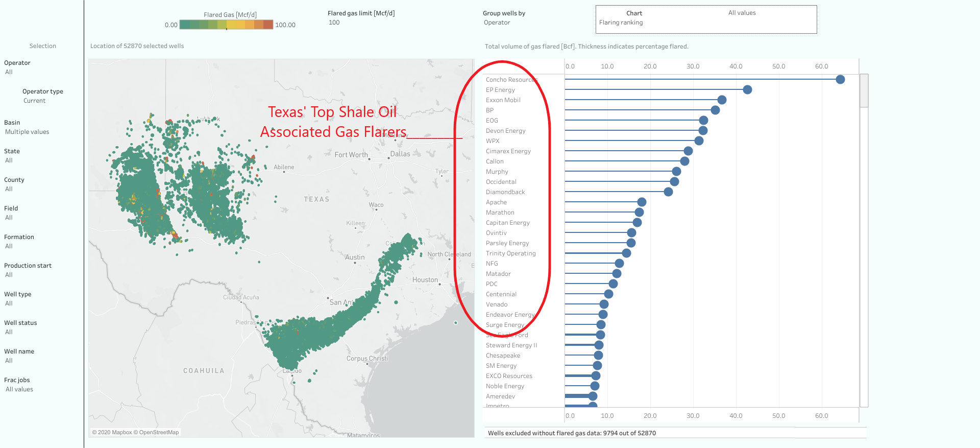Select the Trinity Operating data point
Screen dimensions: 980x448
[626, 253]
